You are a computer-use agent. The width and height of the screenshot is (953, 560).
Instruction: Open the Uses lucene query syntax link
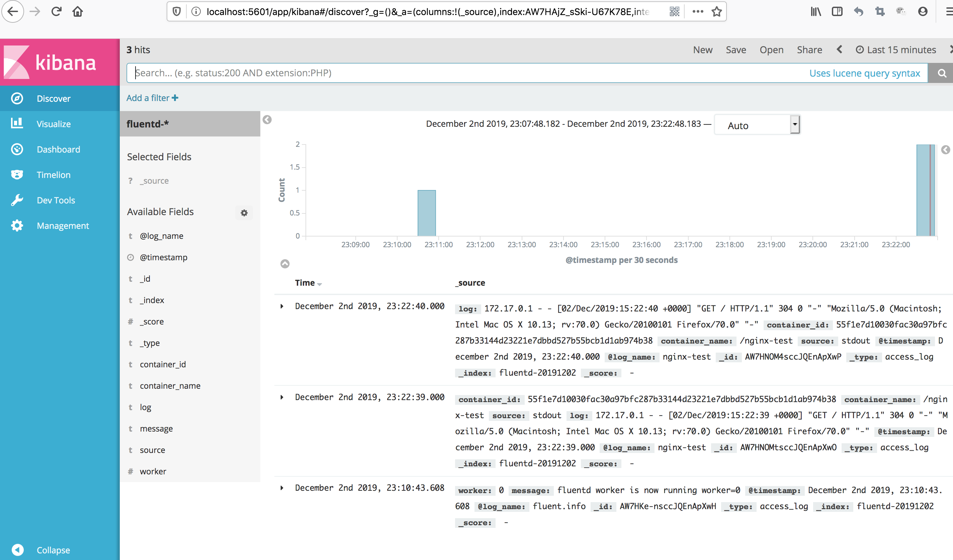(865, 73)
